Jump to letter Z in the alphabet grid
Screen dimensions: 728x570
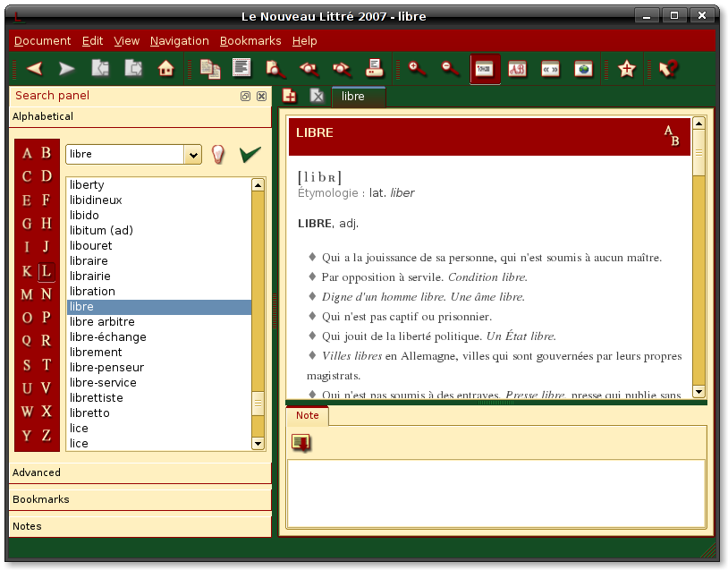coord(46,435)
